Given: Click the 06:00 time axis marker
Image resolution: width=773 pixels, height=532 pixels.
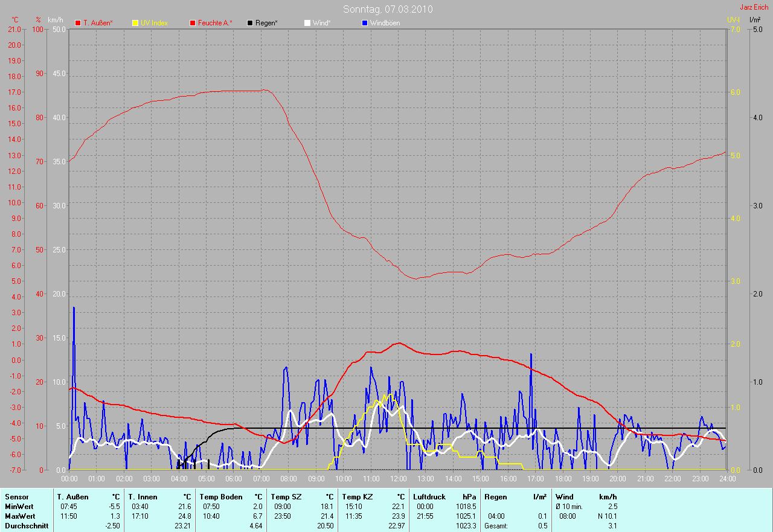Looking at the screenshot, I should tap(234, 479).
